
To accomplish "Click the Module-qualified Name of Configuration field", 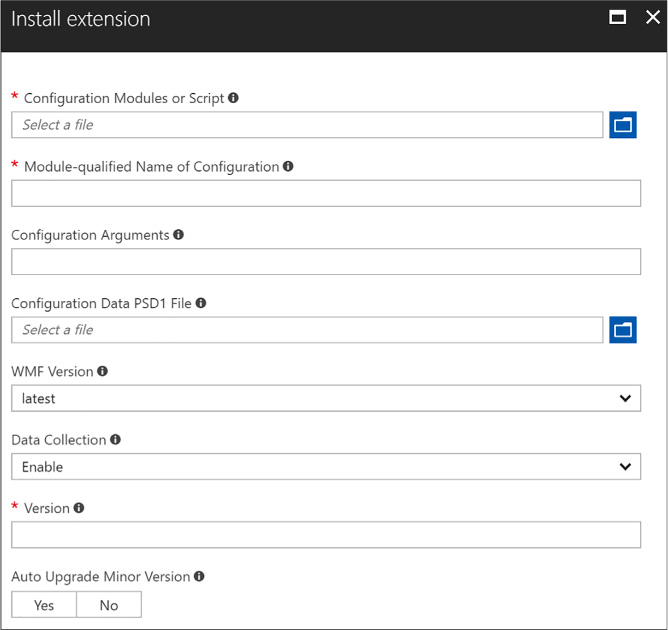I will tap(326, 193).
